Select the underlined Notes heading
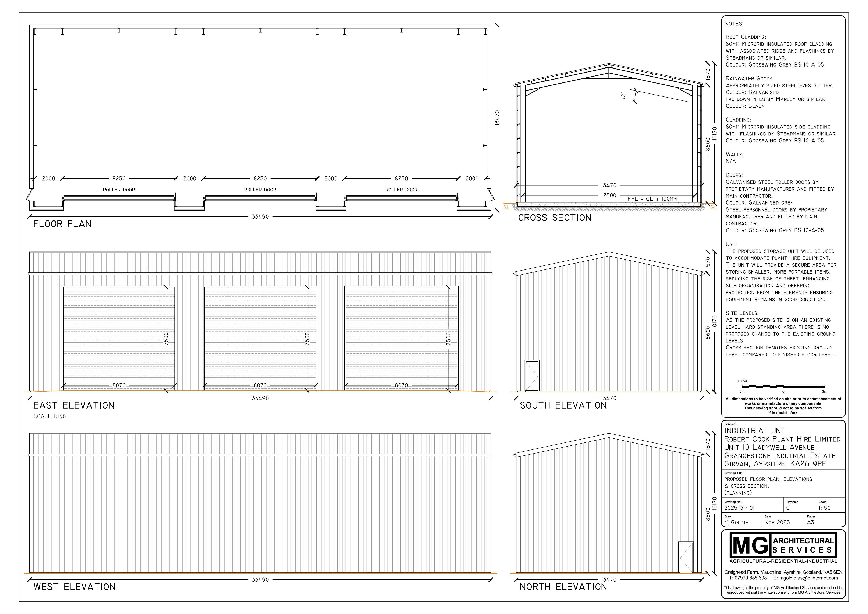 [x=733, y=24]
